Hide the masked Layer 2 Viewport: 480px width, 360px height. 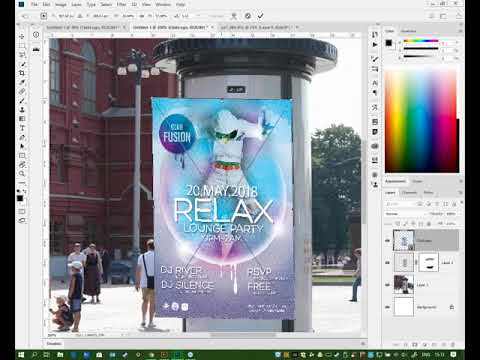(x=388, y=263)
